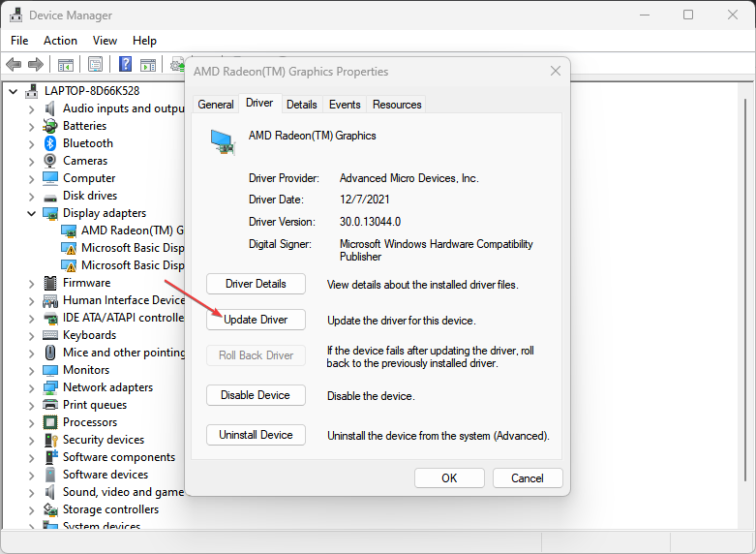Switch to the Events tab

pyautogui.click(x=345, y=105)
